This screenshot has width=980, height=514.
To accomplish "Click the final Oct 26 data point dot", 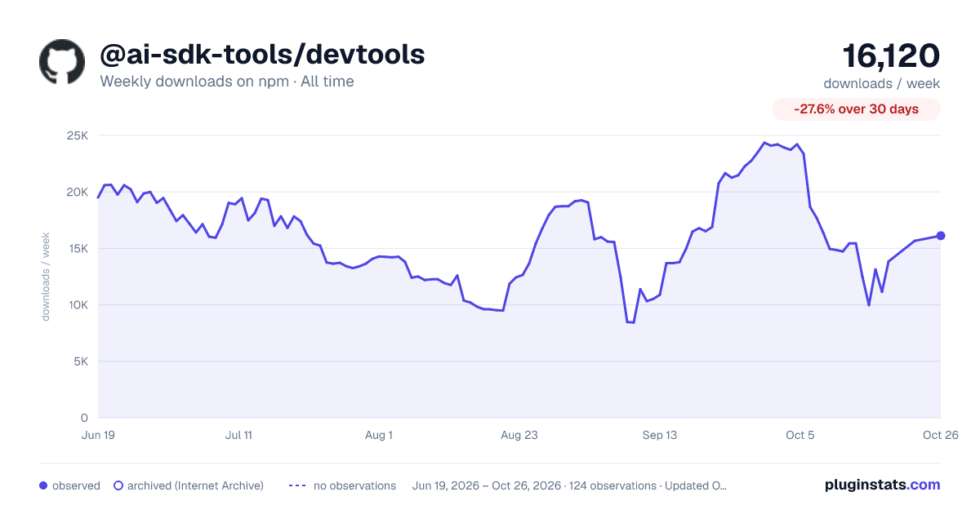I will click(x=941, y=236).
